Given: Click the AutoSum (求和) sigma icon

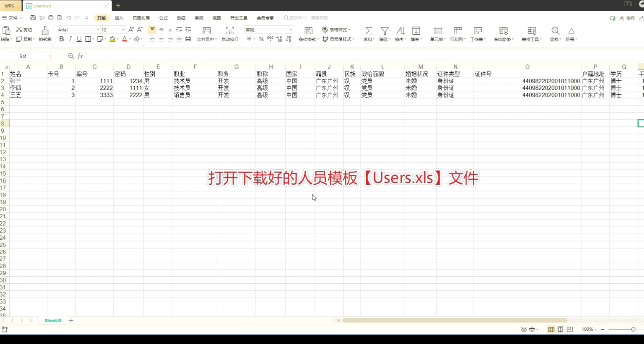Looking at the screenshot, I should 368,31.
